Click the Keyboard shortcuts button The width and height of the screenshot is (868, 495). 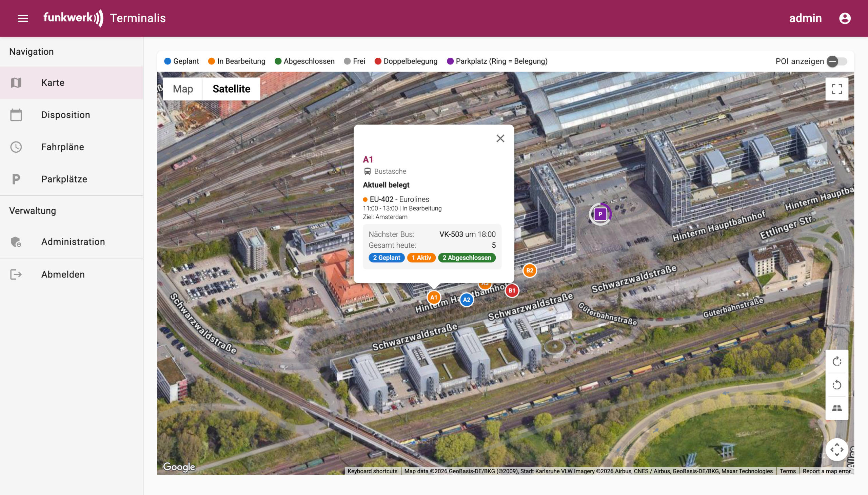(372, 471)
